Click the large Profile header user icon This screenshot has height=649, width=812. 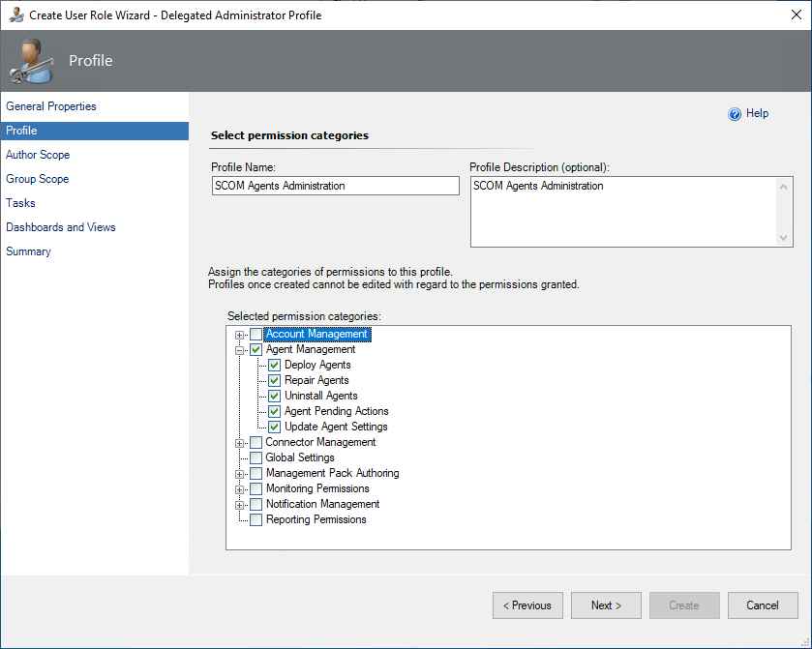tap(31, 61)
